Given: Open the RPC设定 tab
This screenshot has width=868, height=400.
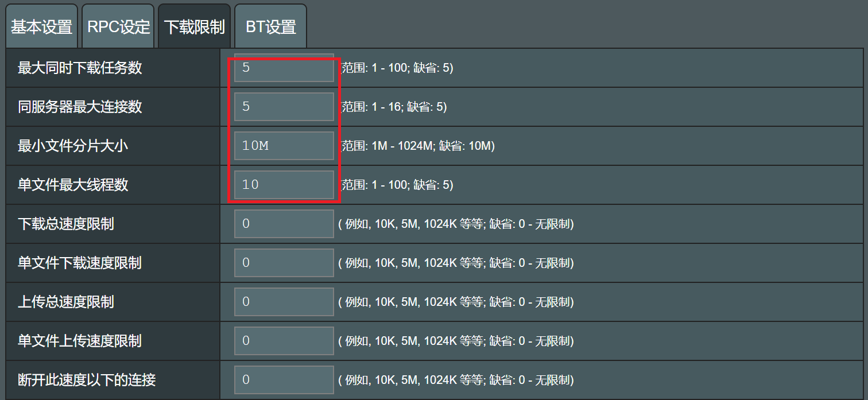Looking at the screenshot, I should [x=118, y=27].
